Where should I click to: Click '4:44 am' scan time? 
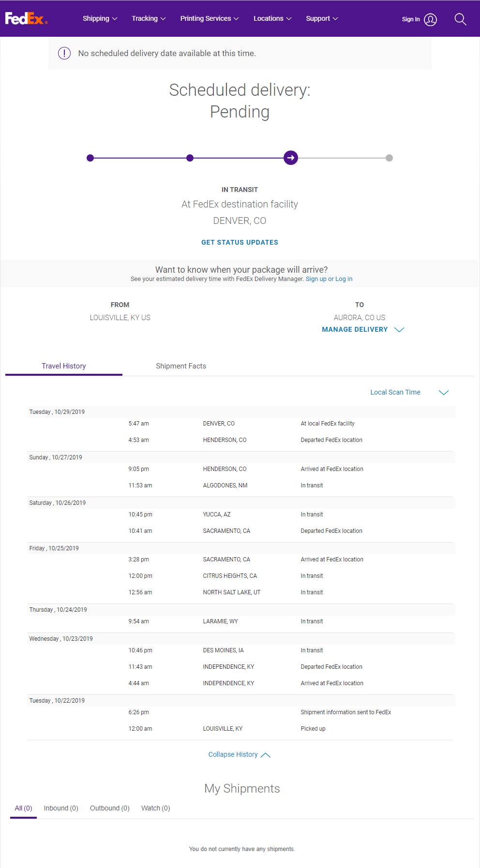(x=139, y=683)
